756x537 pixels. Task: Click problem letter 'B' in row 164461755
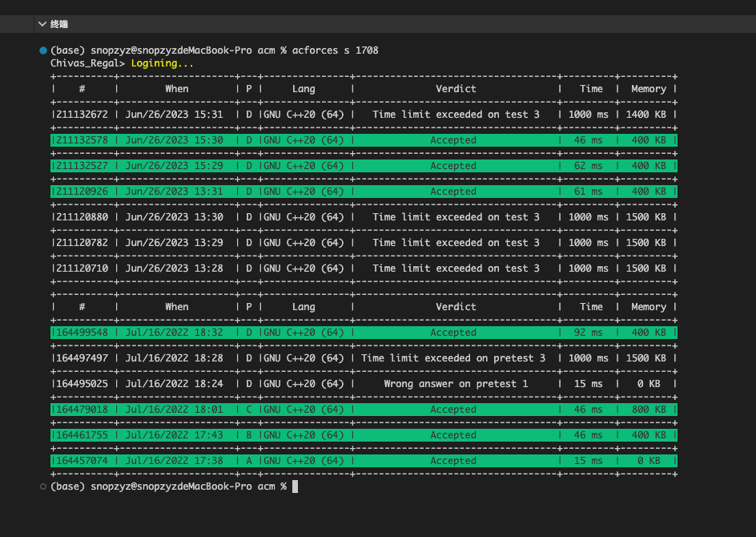pos(249,434)
